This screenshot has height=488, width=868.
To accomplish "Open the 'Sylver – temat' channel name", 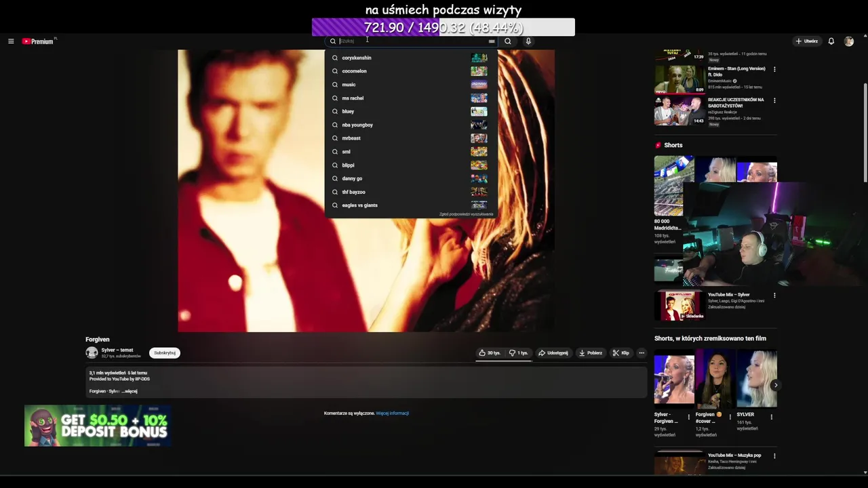I will click(x=117, y=350).
